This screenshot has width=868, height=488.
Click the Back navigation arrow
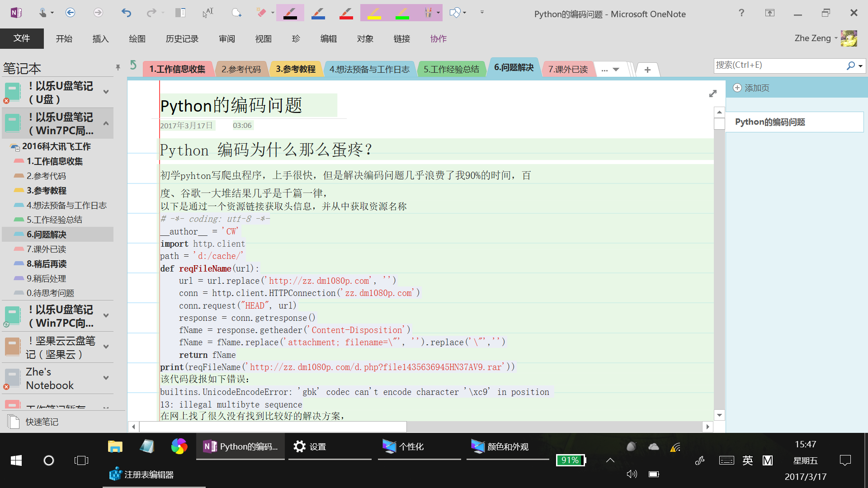click(x=70, y=13)
